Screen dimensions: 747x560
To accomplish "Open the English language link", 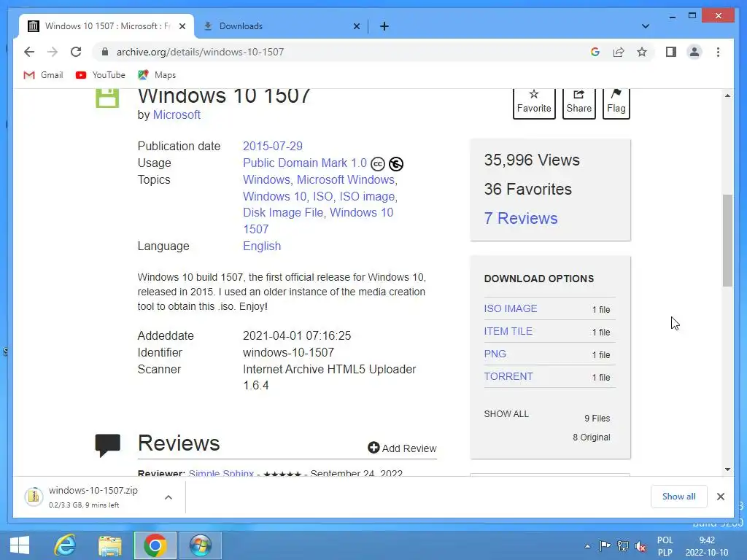I will [262, 246].
